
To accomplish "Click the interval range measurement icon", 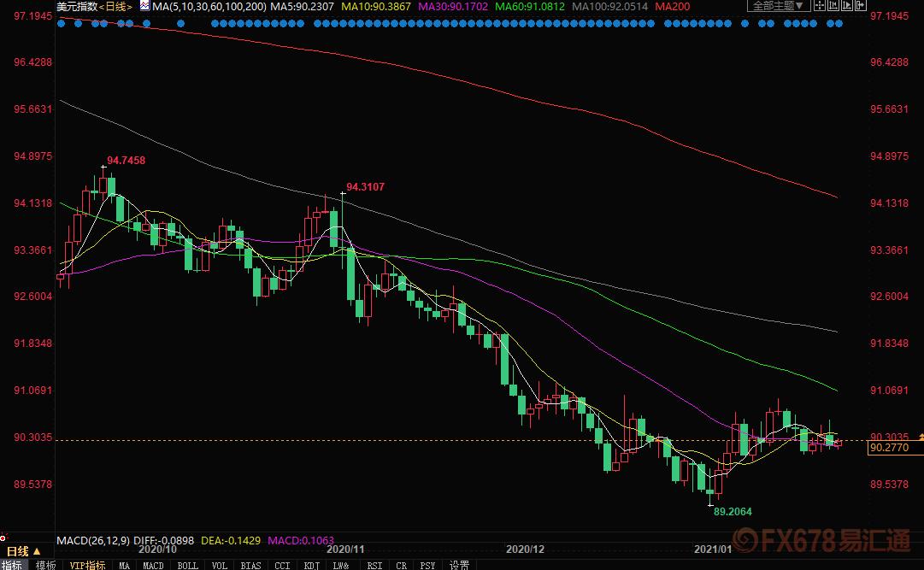I will pyautogui.click(x=833, y=6).
